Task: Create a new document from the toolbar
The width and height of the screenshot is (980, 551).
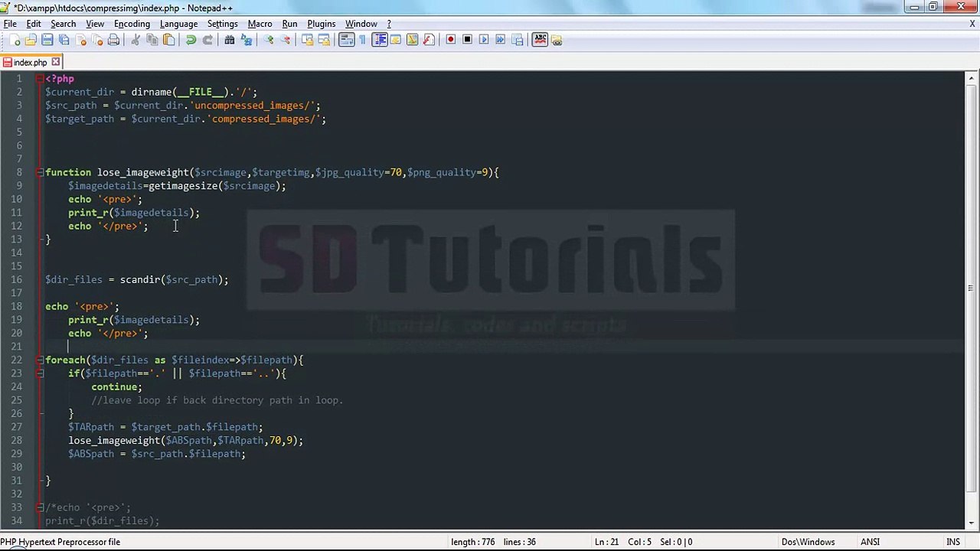Action: [x=15, y=40]
